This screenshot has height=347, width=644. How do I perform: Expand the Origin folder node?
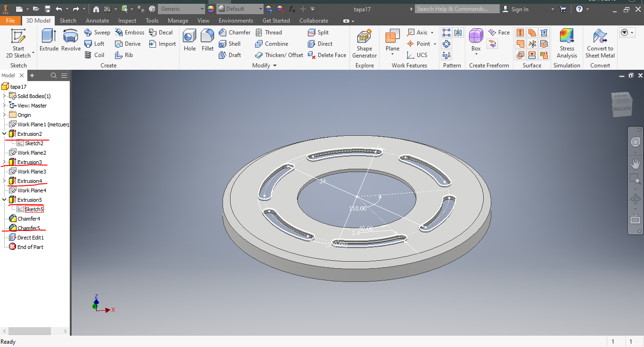pos(5,115)
